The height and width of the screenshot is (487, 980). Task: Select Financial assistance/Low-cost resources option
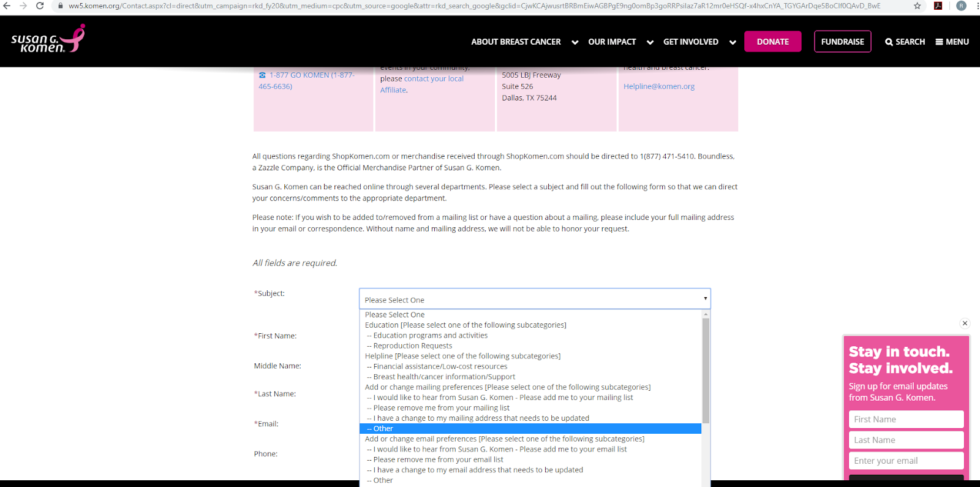pos(530,367)
